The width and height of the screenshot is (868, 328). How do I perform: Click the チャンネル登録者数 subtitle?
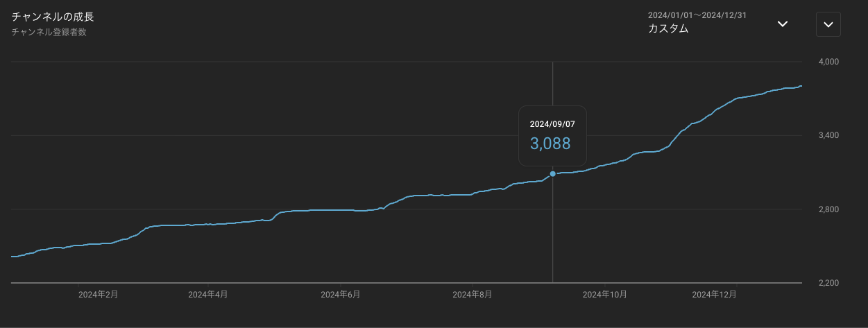pyautogui.click(x=49, y=32)
